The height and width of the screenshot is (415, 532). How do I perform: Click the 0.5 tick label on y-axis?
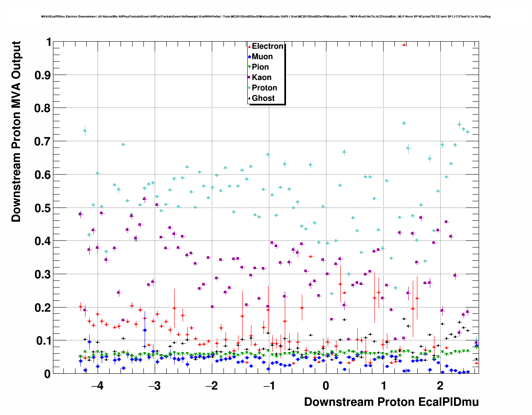44,208
